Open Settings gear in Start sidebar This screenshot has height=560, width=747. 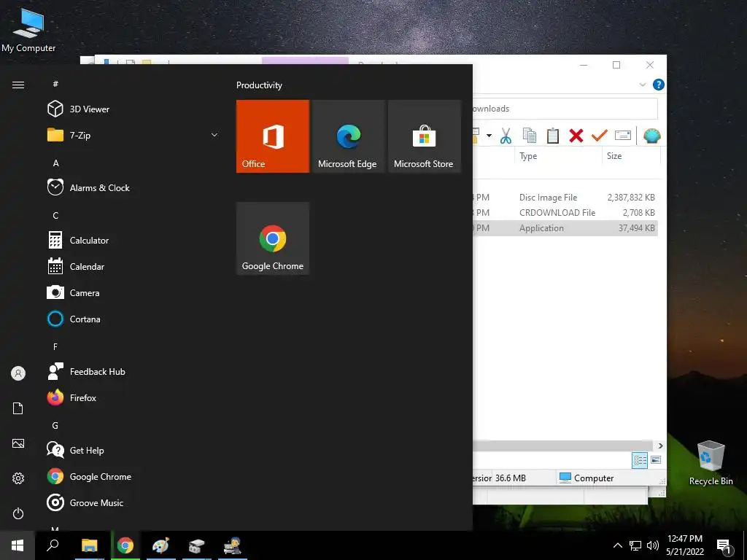(18, 478)
